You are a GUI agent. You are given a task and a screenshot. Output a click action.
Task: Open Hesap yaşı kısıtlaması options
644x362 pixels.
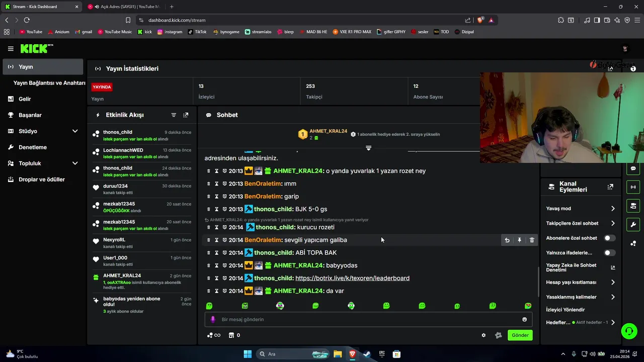(581, 283)
